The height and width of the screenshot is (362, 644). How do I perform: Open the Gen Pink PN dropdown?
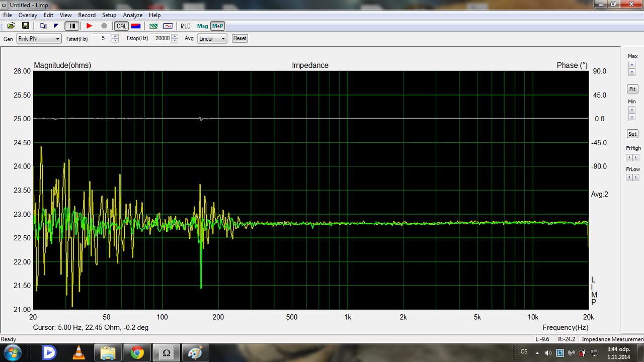tap(39, 39)
